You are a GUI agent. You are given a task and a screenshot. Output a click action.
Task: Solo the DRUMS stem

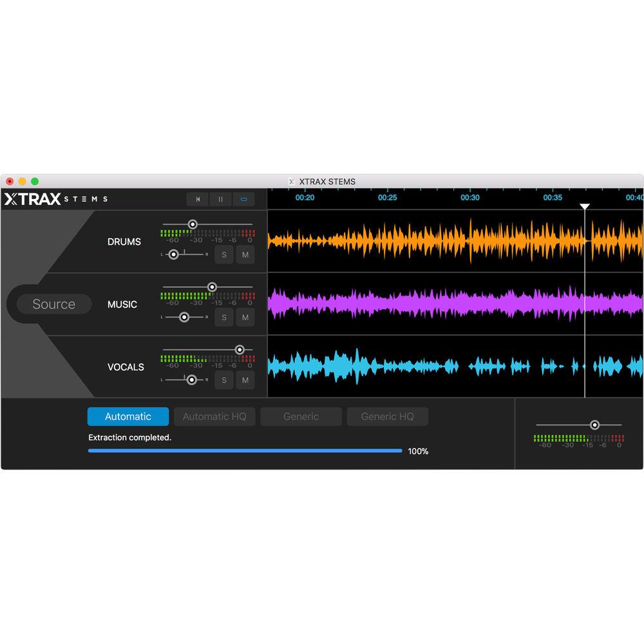point(223,255)
